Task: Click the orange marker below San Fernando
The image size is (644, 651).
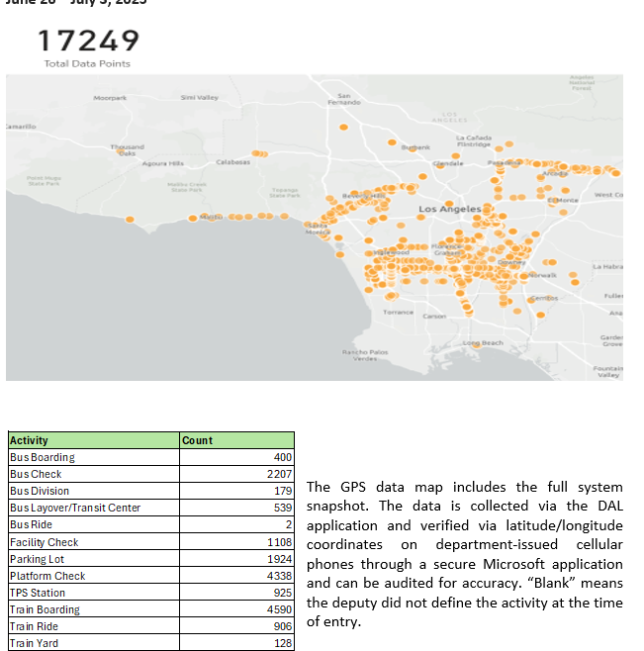Action: (343, 127)
